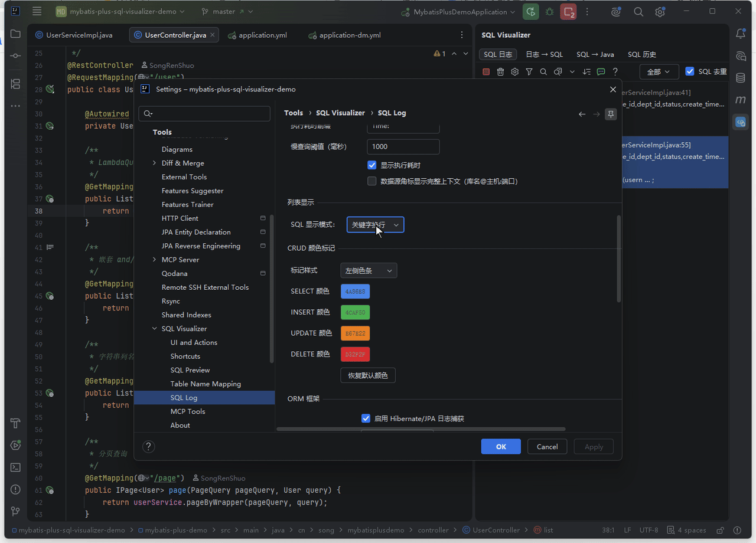Image resolution: width=756 pixels, height=543 pixels.
Task: Expand the Diff & Merge settings node
Action: (x=155, y=163)
